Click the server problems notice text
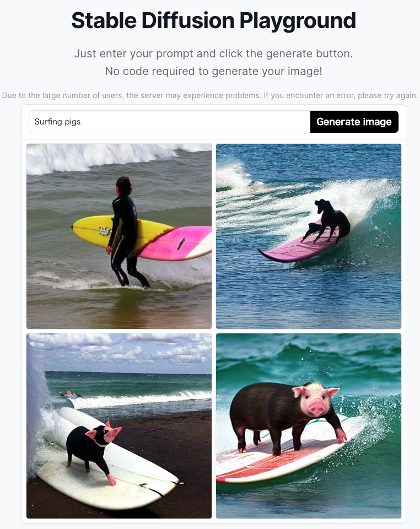Image resolution: width=420 pixels, height=529 pixels. pyautogui.click(x=210, y=95)
